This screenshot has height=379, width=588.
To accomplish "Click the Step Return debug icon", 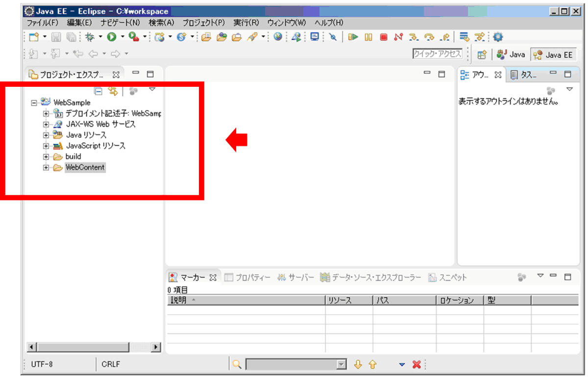I will point(445,37).
